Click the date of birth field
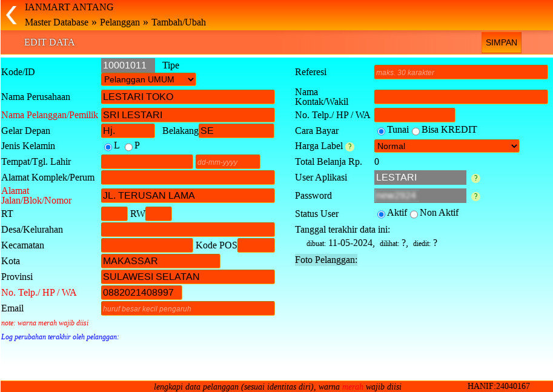The height and width of the screenshot is (392, 553). click(228, 162)
